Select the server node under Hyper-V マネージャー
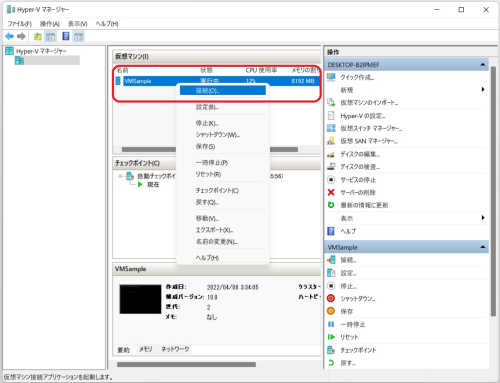The width and height of the screenshot is (500, 383). point(47,60)
